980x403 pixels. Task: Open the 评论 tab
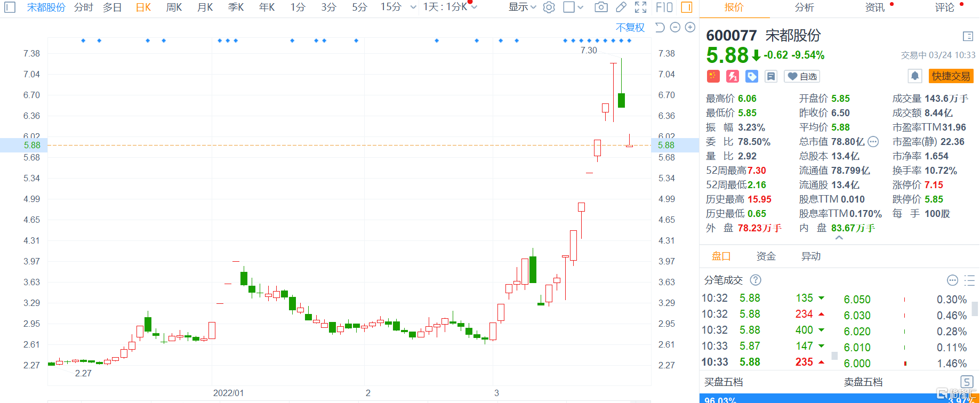tap(945, 7)
